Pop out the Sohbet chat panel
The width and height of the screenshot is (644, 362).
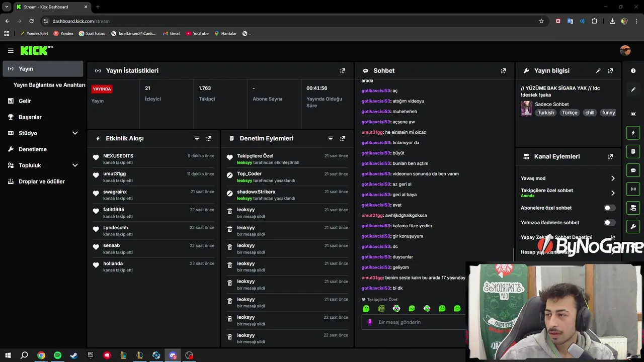[503, 71]
